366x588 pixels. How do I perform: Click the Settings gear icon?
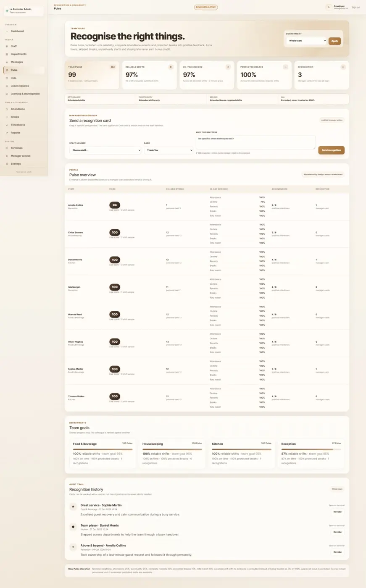pos(7,164)
